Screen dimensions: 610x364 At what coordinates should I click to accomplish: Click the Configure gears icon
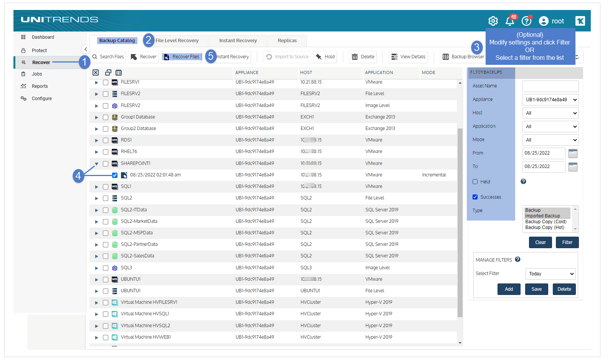[x=23, y=99]
